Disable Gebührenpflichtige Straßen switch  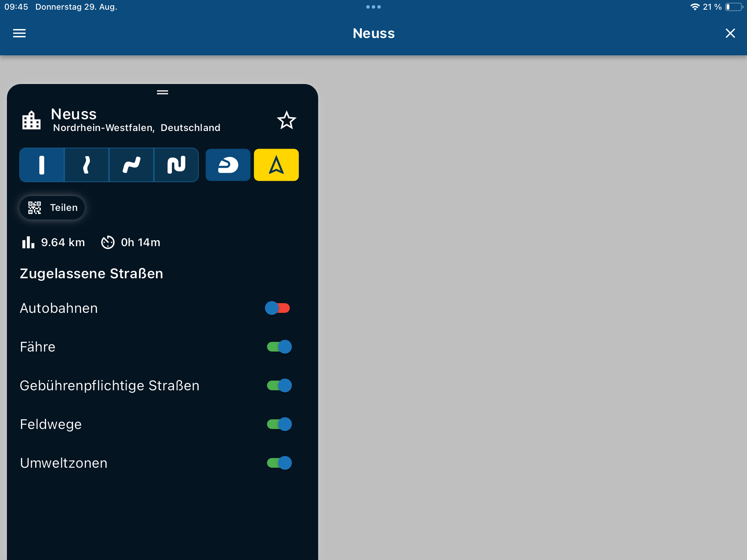(x=279, y=385)
